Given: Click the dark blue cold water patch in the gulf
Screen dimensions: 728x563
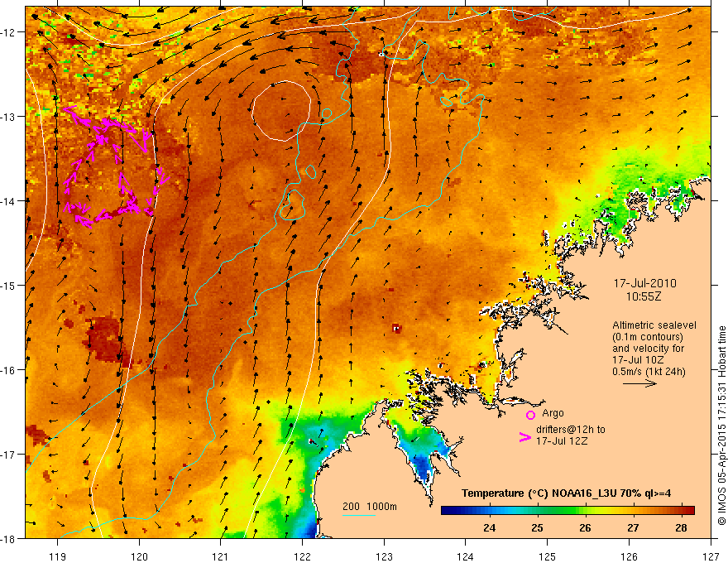Looking at the screenshot, I should click(x=424, y=467).
